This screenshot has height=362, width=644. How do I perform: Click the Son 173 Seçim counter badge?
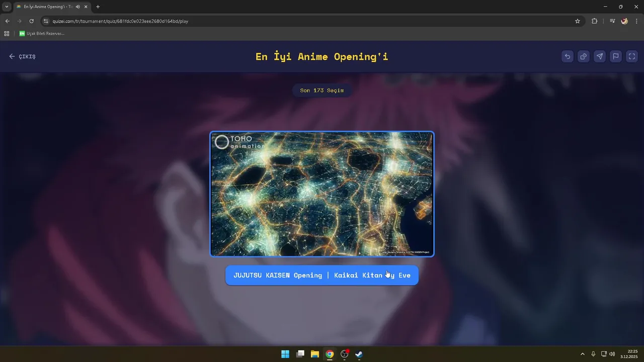pos(322,90)
